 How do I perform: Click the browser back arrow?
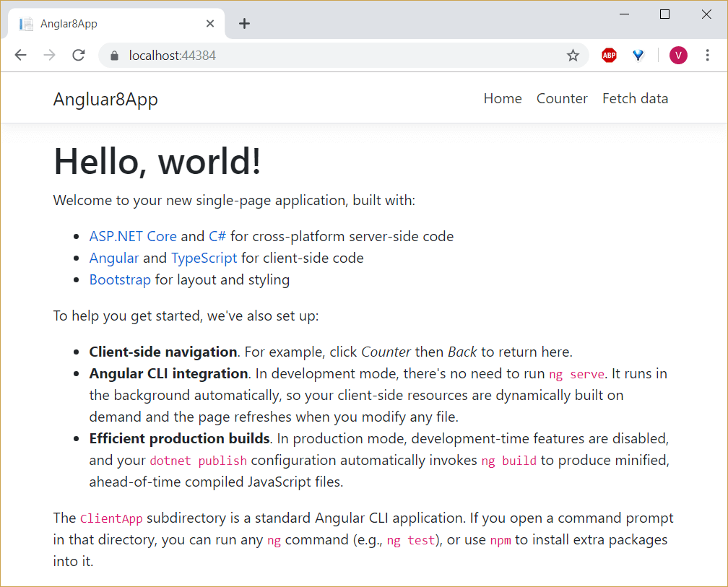pyautogui.click(x=20, y=55)
